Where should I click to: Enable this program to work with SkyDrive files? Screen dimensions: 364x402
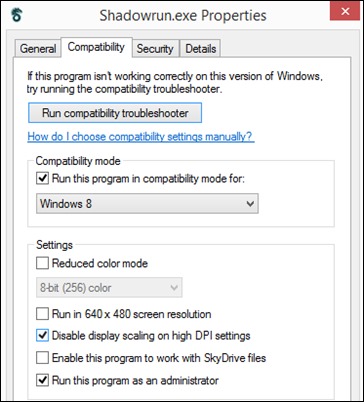[42, 358]
